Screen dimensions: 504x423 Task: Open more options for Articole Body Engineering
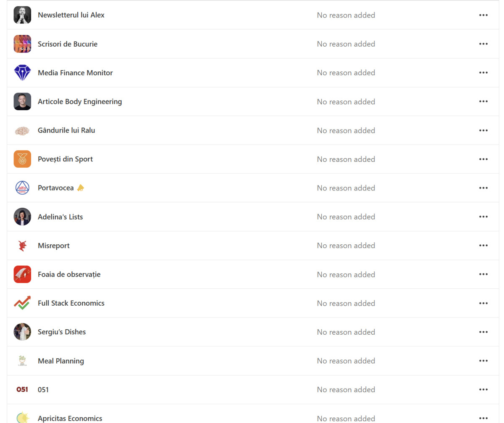(483, 101)
